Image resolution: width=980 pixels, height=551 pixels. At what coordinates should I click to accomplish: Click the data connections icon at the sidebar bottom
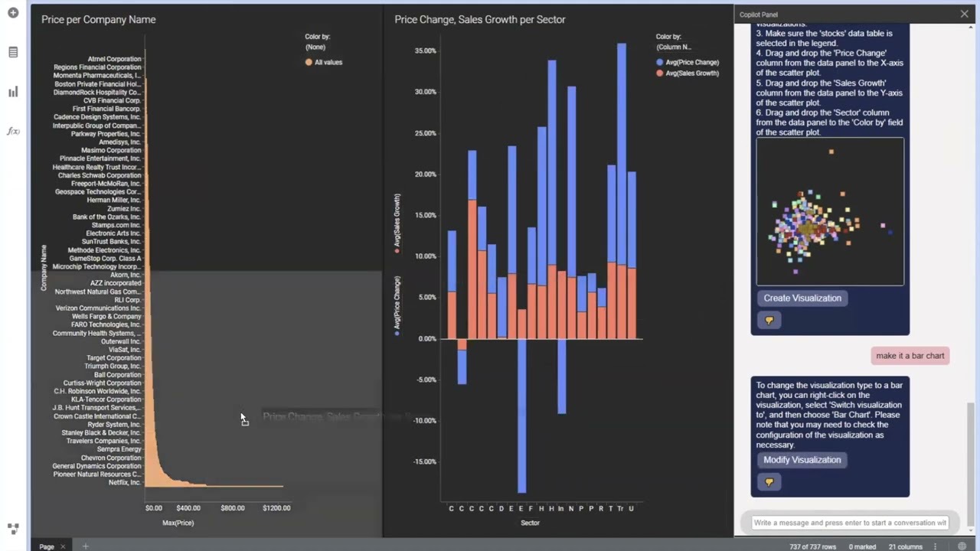point(13,528)
